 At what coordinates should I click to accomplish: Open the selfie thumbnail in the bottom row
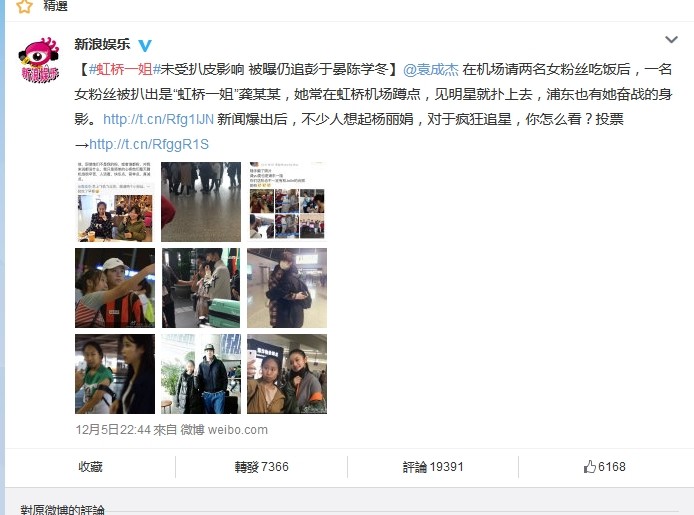point(287,374)
